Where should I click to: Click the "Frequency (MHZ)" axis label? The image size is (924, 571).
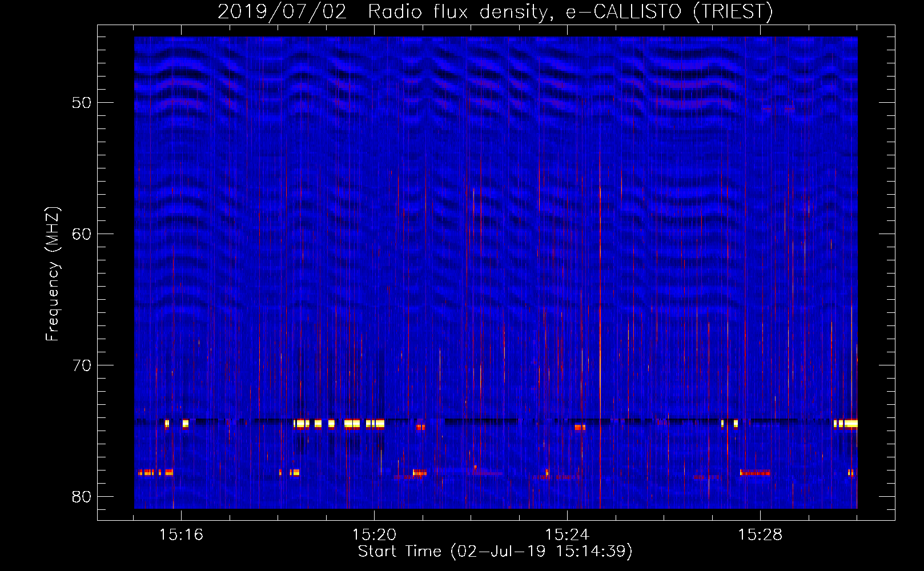[x=53, y=274]
